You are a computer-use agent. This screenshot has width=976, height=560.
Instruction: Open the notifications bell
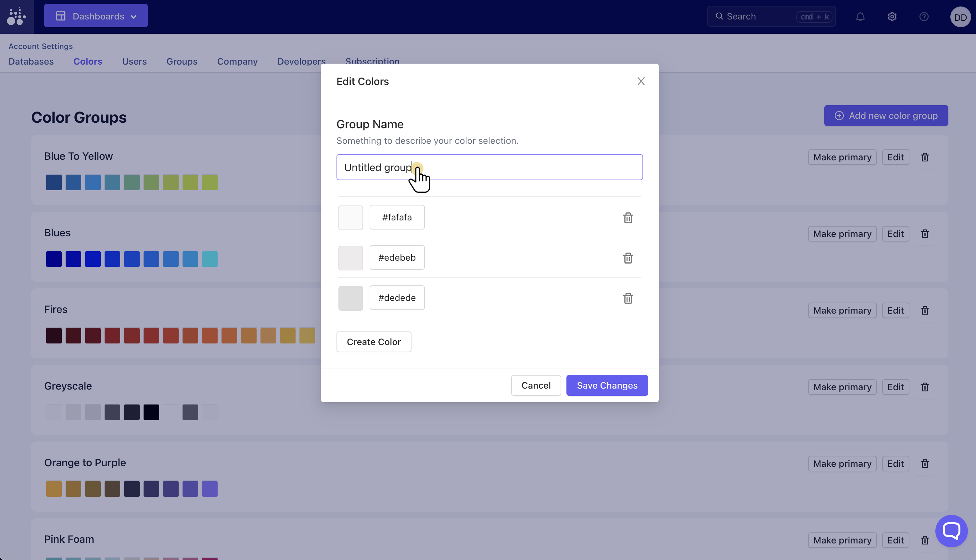[x=860, y=17]
